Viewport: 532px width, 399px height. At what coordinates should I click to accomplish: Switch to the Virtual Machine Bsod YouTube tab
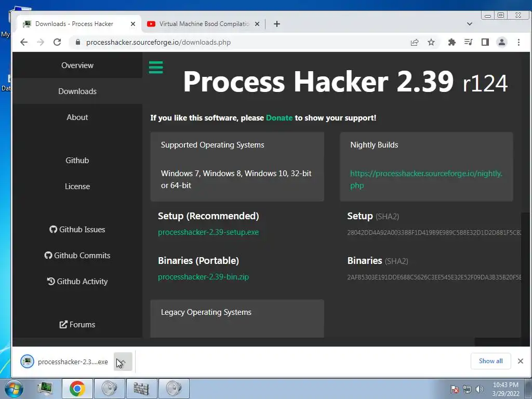(x=204, y=24)
